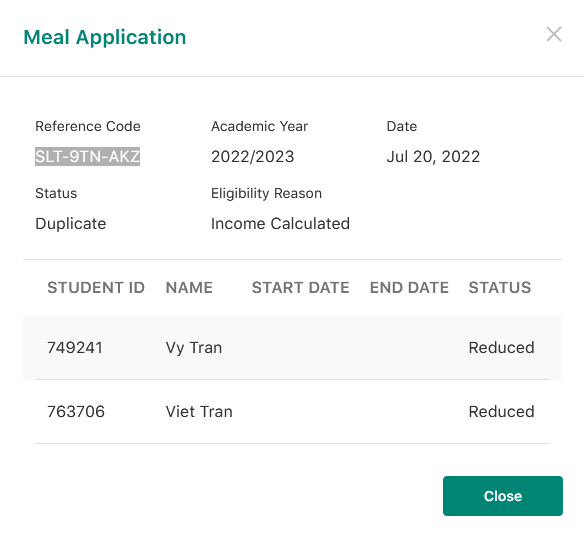Click the Reference Code label
Image resolution: width=584 pixels, height=539 pixels.
[88, 126]
